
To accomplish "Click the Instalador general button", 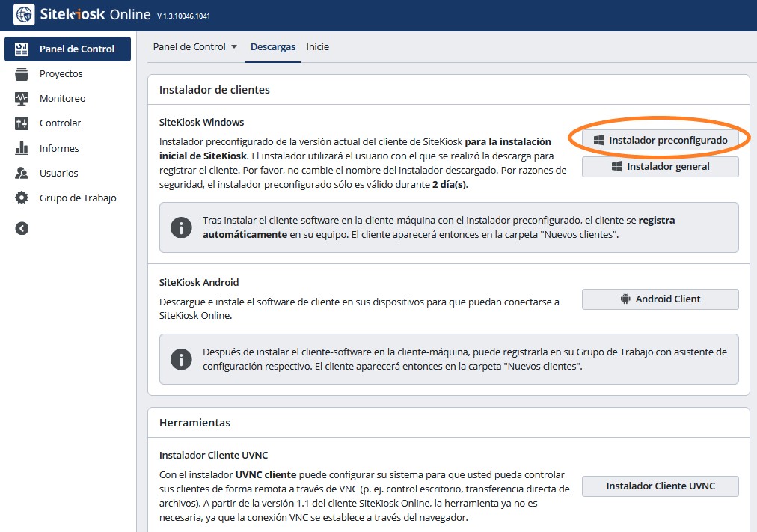I will [660, 167].
